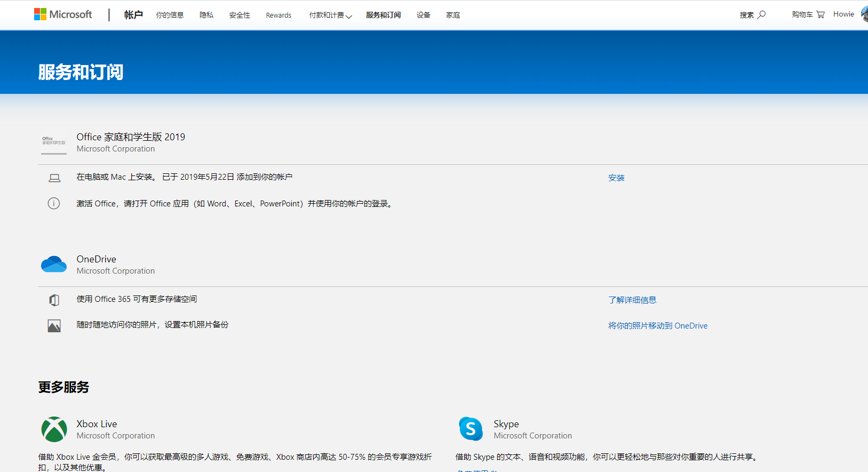Screen dimensions: 868x472
Task: Open the 帐户 account home link
Action: pos(133,15)
